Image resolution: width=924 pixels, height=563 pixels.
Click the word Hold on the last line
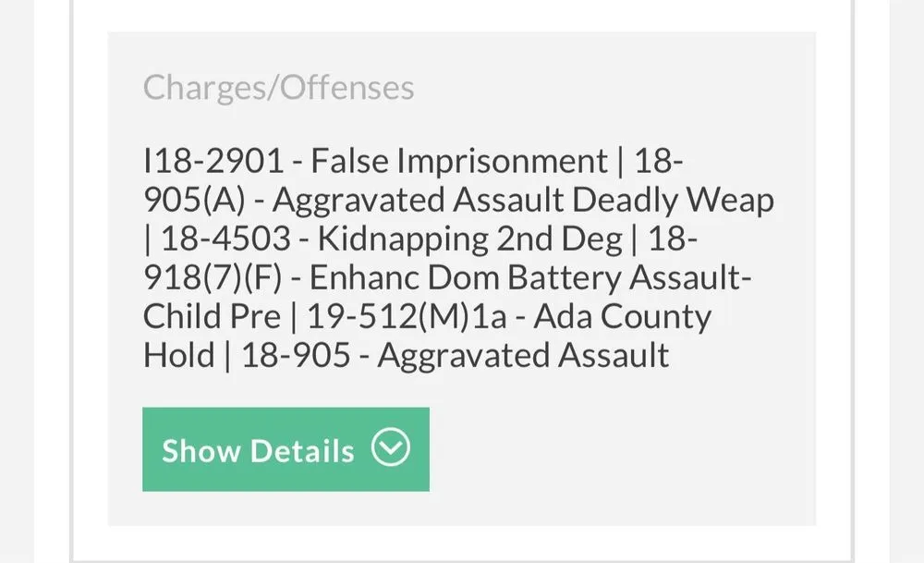pos(179,356)
